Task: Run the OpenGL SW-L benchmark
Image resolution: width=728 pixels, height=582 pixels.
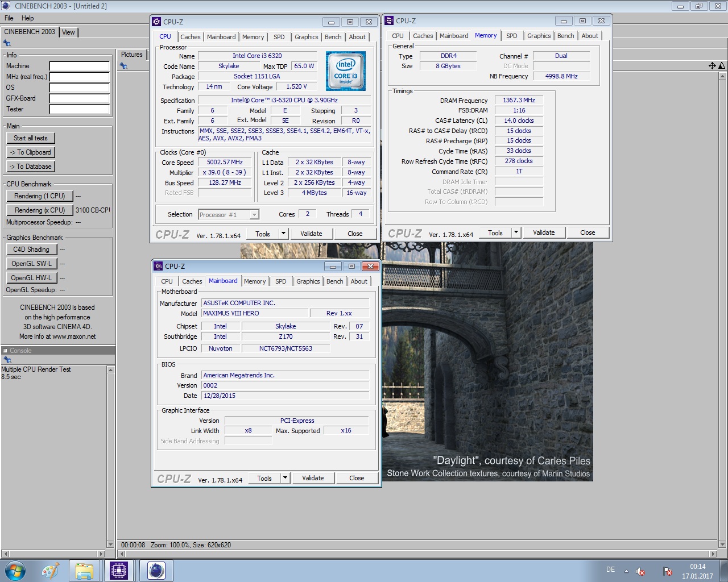Action: pyautogui.click(x=31, y=264)
